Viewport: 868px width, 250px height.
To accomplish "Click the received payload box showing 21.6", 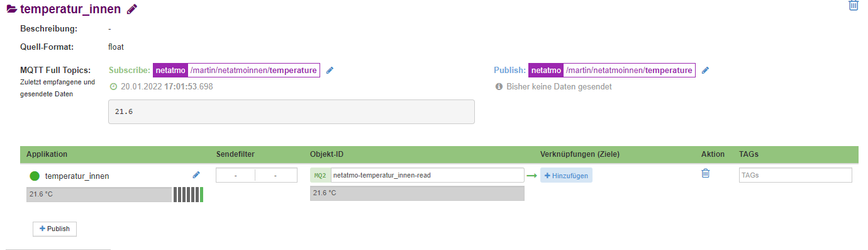I will pyautogui.click(x=291, y=111).
